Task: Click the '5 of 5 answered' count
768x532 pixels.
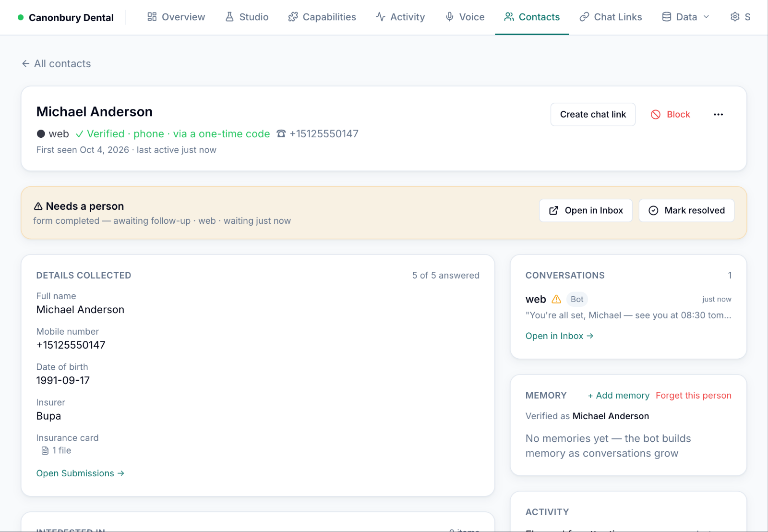Action: 445,276
